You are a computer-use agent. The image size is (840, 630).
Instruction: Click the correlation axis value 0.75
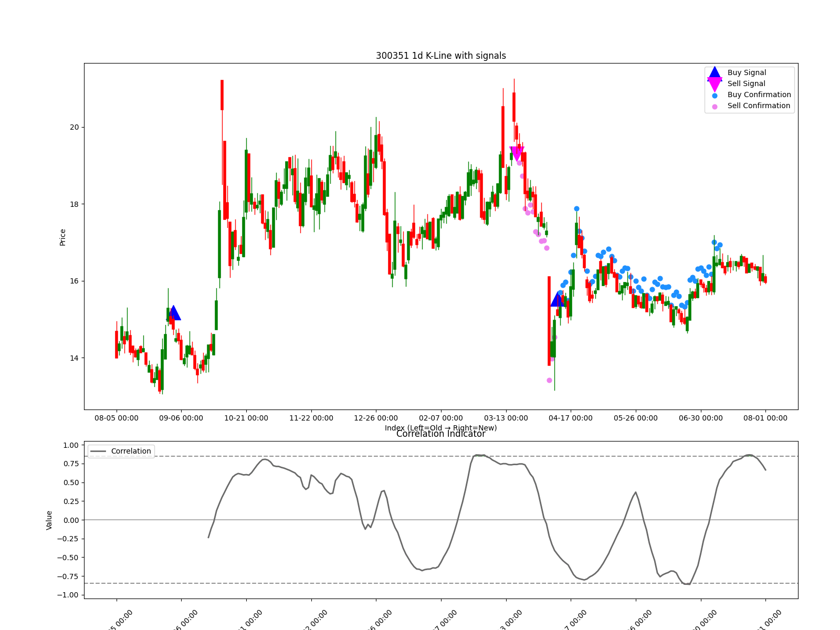(x=70, y=464)
